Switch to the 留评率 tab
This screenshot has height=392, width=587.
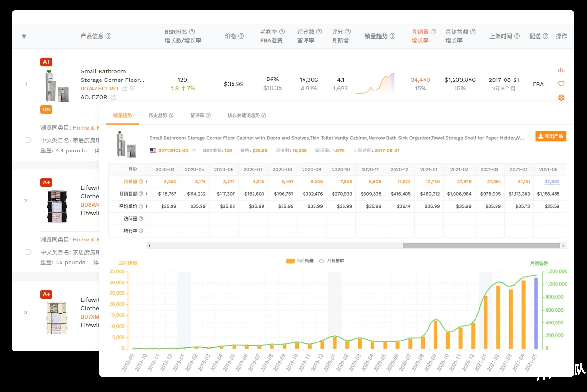(200, 115)
